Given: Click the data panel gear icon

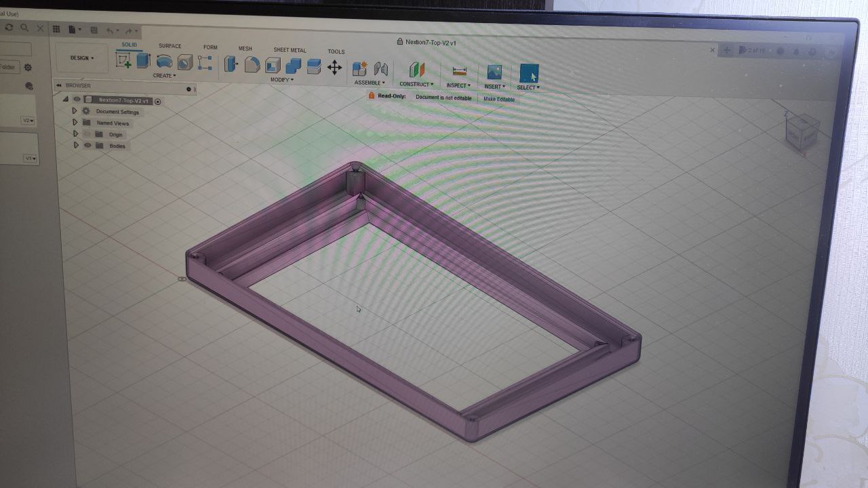Looking at the screenshot, I should [x=28, y=67].
